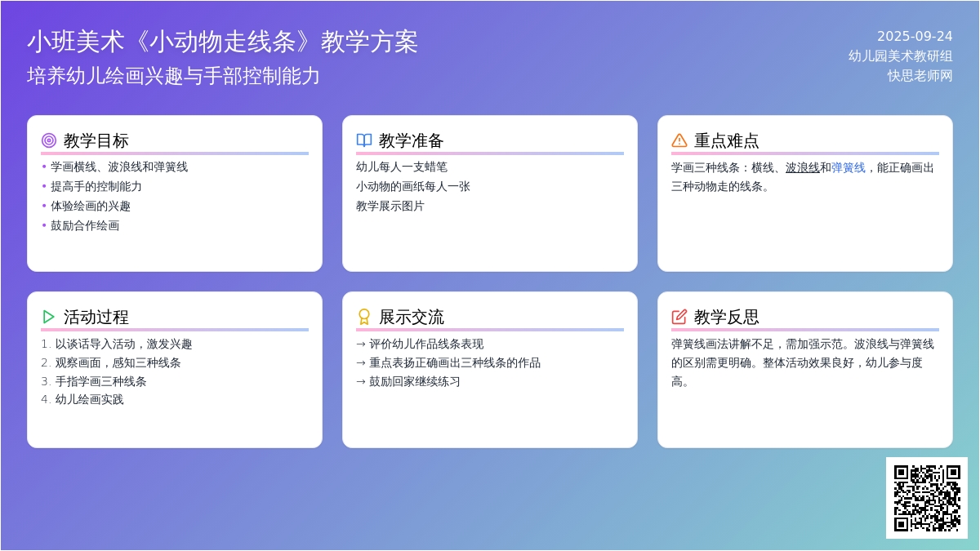Select the subtitle 培养幼儿绘画兴趣与手部控制能力

[173, 76]
